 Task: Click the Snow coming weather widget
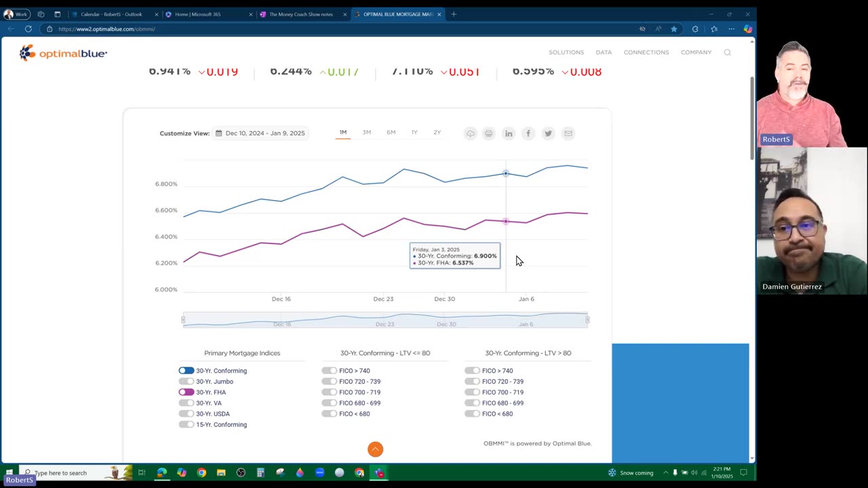tap(631, 472)
